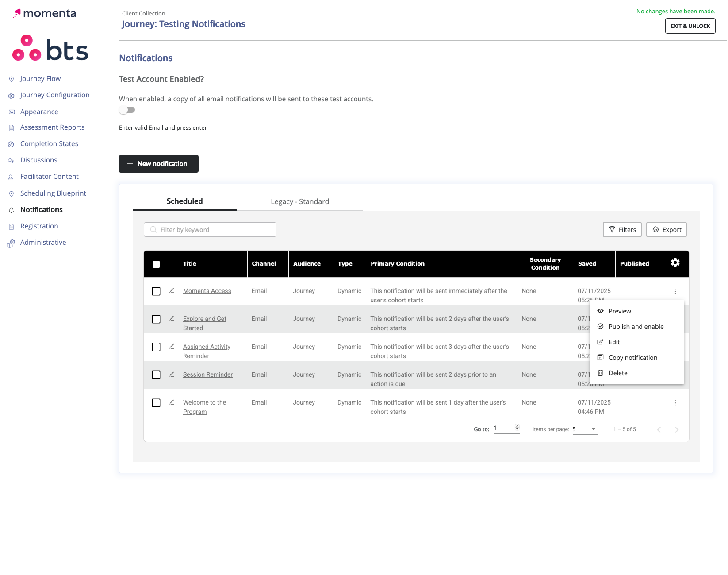Click the Completion States check icon
Viewport: 728px width, 575px height.
click(x=11, y=144)
